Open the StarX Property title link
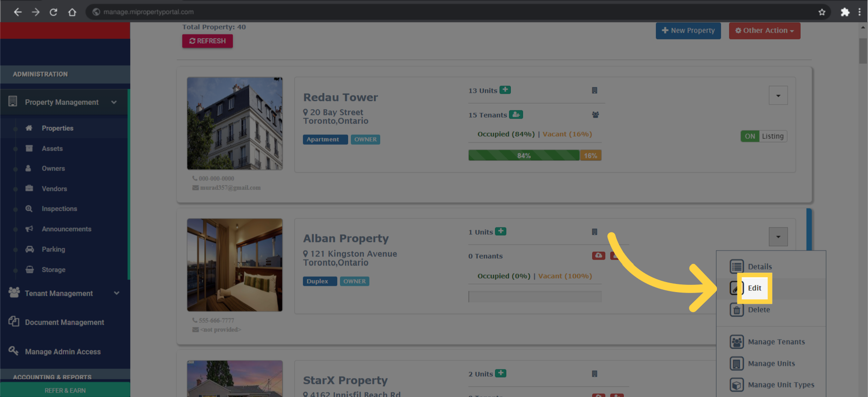Viewport: 868px width, 397px height. click(345, 380)
